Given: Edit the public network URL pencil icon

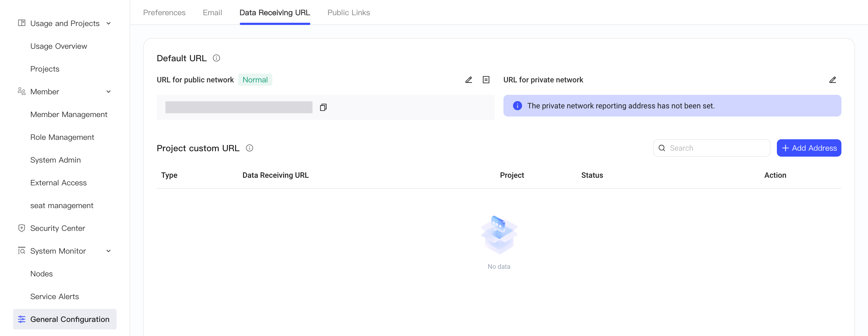Looking at the screenshot, I should (x=468, y=80).
